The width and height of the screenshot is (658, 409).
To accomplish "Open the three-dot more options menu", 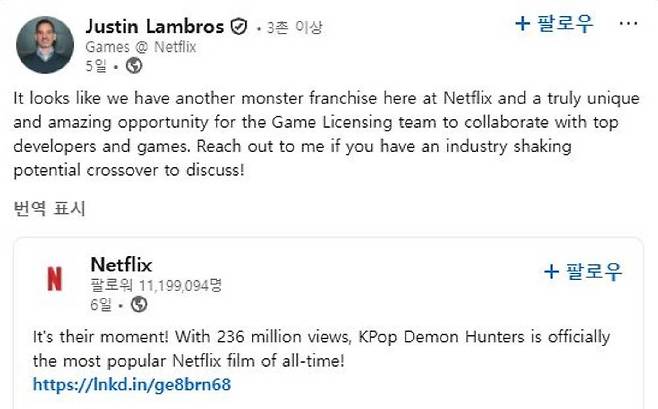I will (x=626, y=23).
